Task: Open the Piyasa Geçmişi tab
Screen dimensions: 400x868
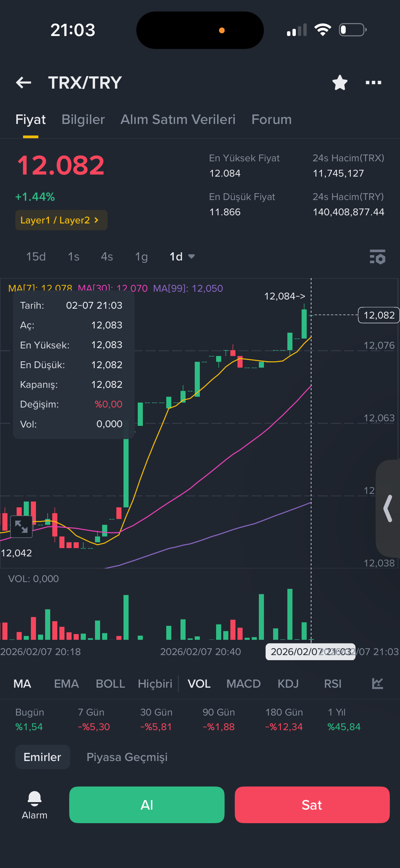Action: (127, 757)
